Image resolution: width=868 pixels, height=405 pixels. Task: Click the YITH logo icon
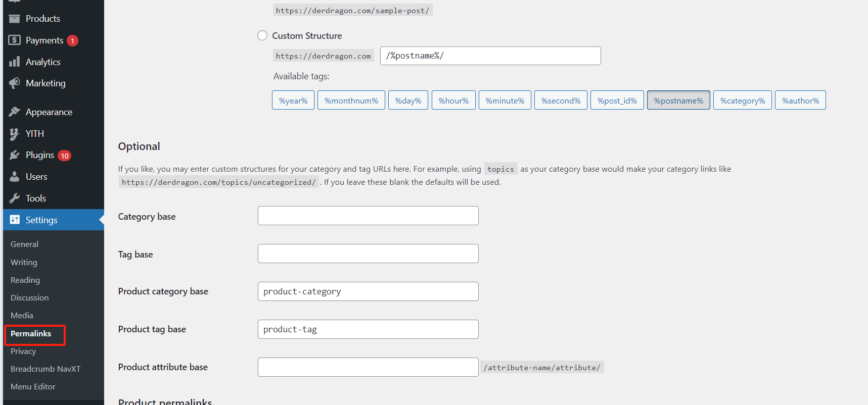15,133
